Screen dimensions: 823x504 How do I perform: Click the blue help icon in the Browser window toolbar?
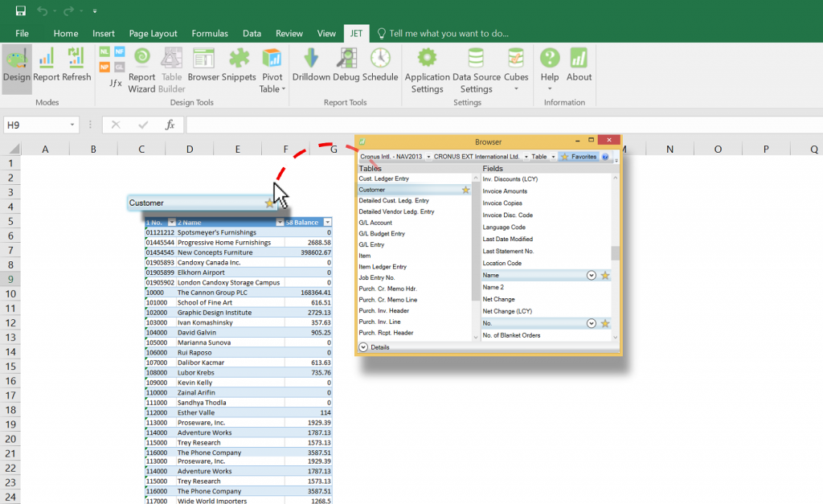605,157
